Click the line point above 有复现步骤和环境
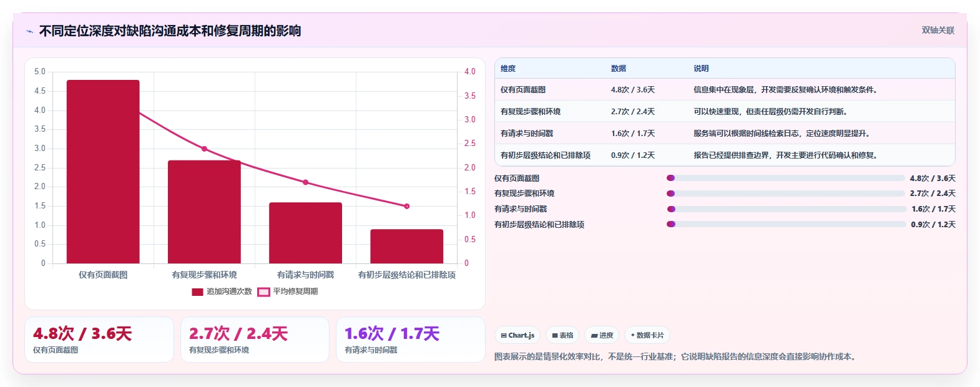 click(x=204, y=149)
